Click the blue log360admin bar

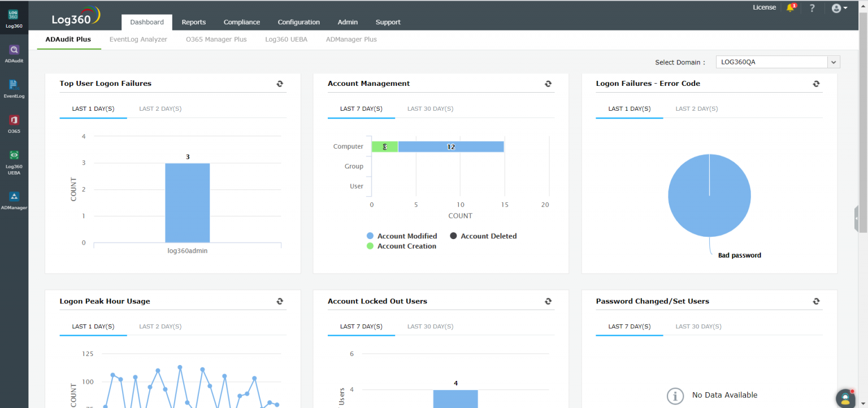click(187, 202)
